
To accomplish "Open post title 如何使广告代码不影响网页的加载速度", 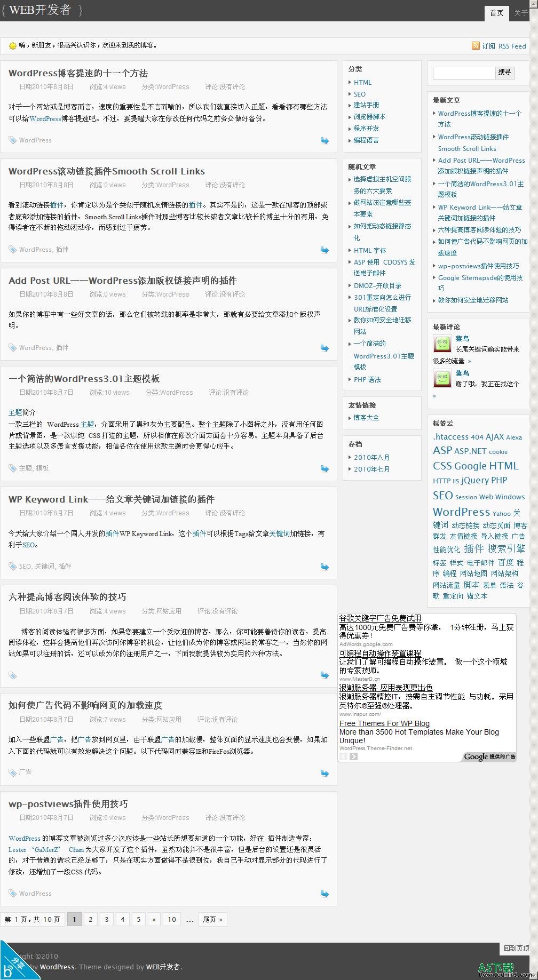I will coord(85,705).
